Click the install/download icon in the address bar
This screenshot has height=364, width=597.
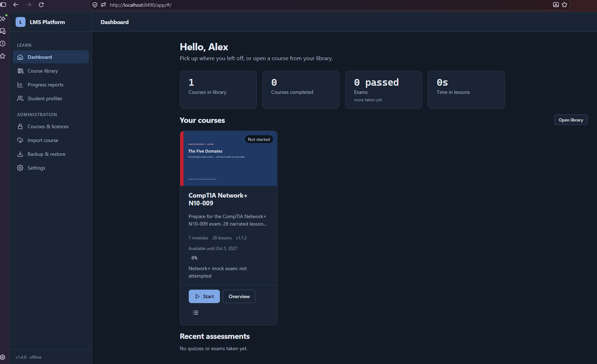click(556, 5)
